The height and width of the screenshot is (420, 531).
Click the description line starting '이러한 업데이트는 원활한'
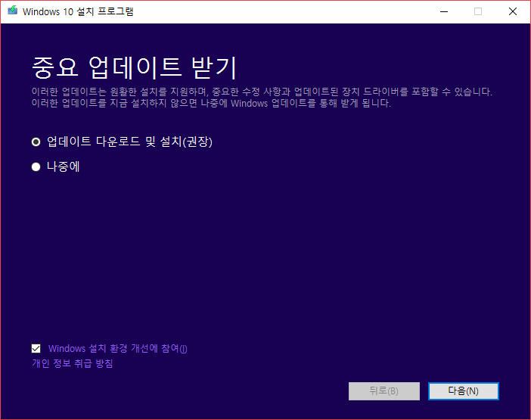click(262, 92)
